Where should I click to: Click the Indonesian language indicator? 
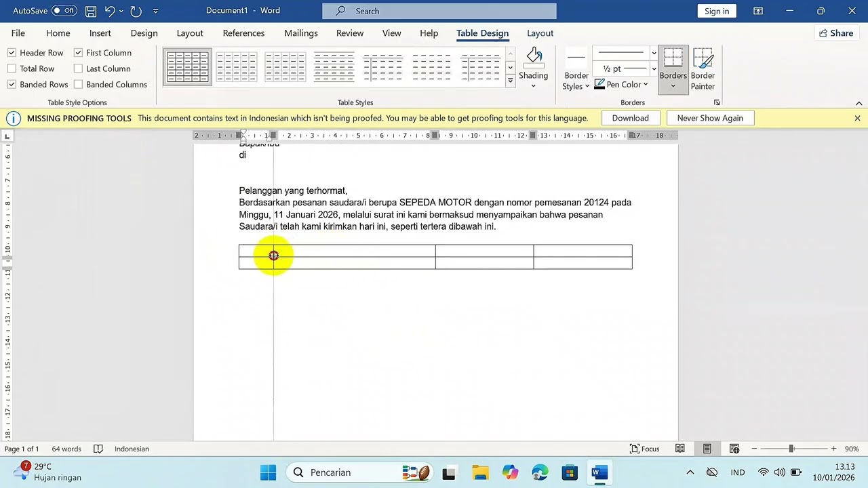132,449
